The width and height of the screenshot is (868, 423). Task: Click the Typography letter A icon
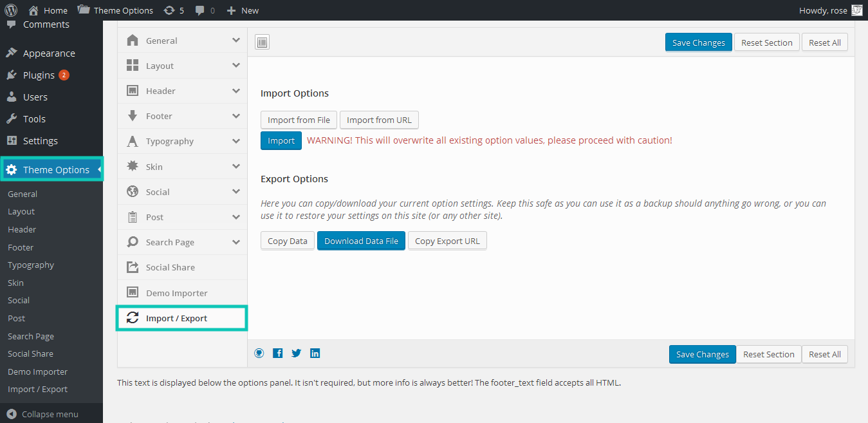(133, 141)
